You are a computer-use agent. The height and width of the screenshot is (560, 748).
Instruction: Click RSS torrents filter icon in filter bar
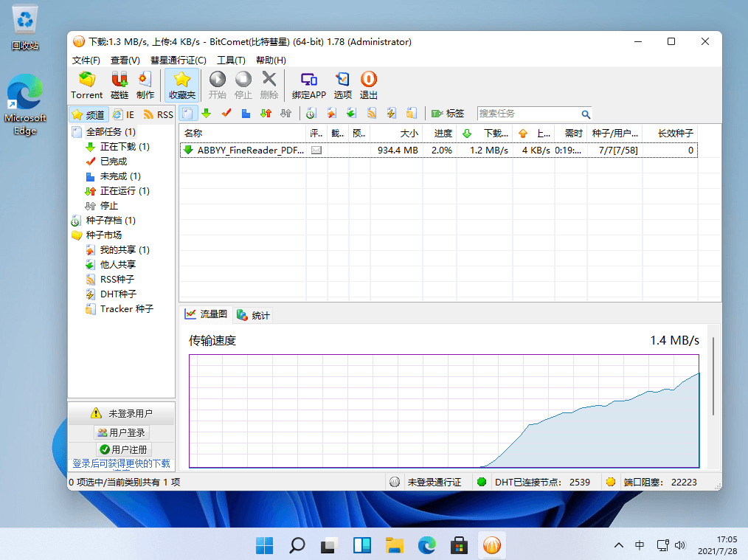click(372, 114)
